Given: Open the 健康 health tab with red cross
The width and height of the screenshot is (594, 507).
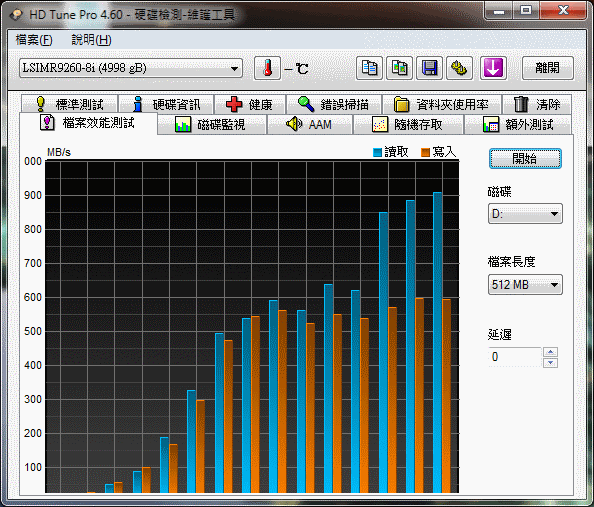Looking at the screenshot, I should pyautogui.click(x=249, y=104).
